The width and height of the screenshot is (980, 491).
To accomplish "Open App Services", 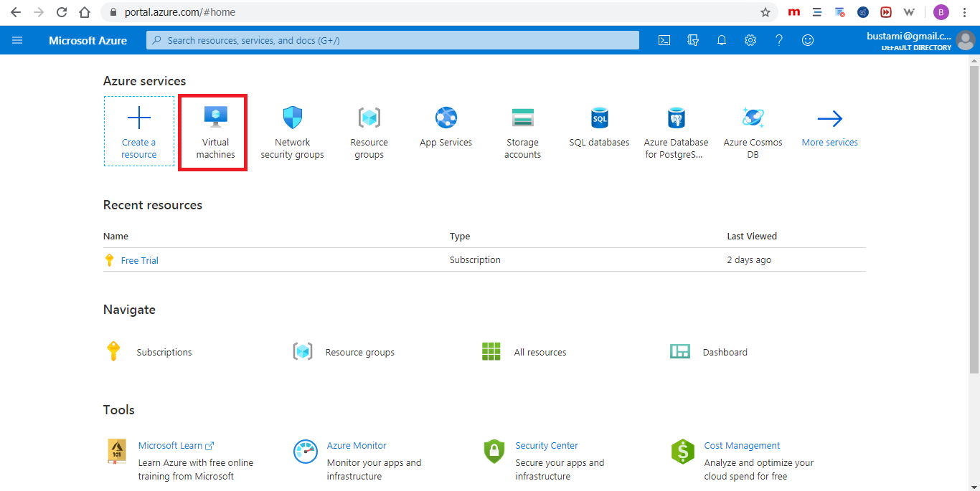I will (446, 128).
